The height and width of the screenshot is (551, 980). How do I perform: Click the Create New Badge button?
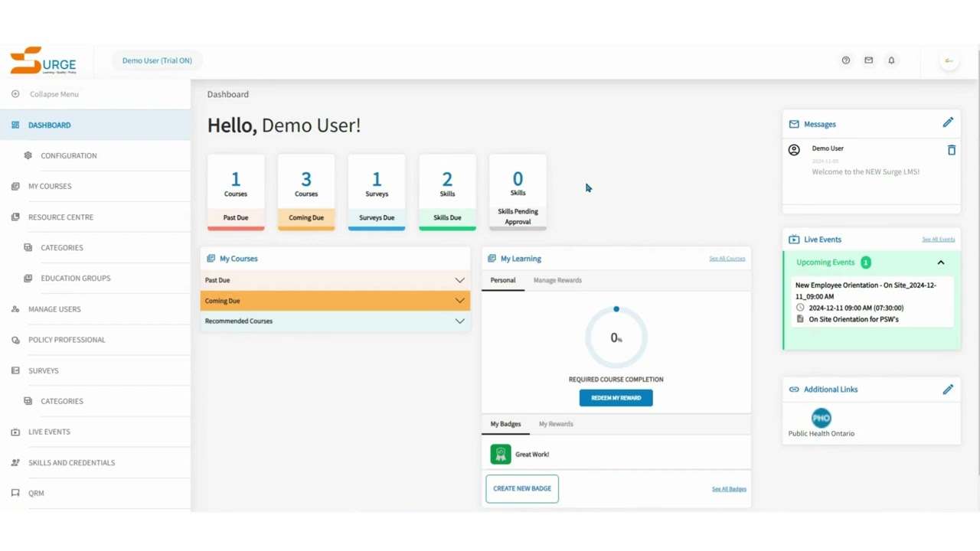[522, 488]
